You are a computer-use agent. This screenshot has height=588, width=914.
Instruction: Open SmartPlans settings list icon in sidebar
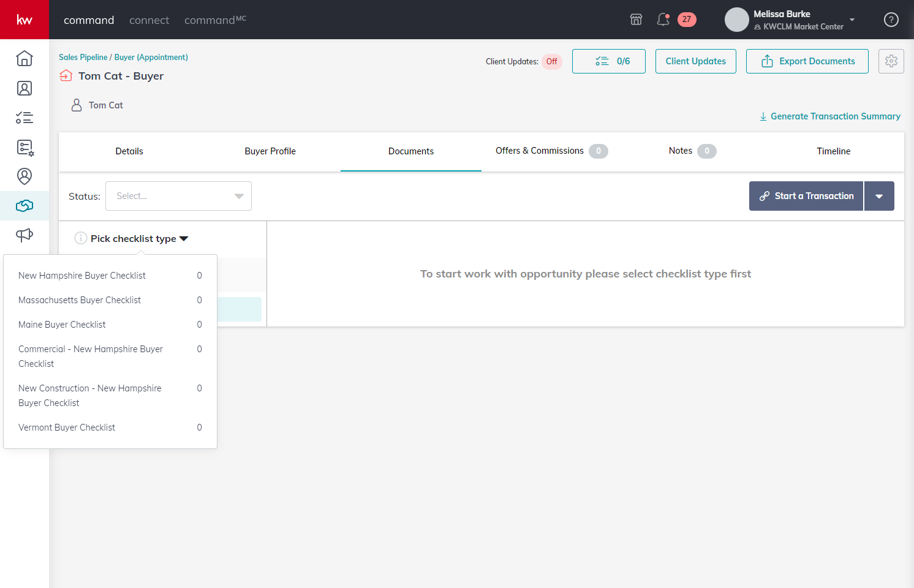tap(25, 147)
